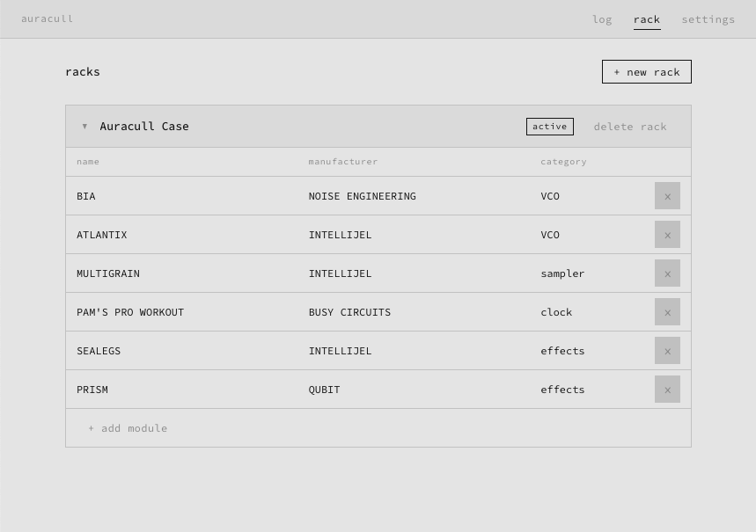This screenshot has width=756, height=532.
Task: Sort by the manufacturer column header
Action: 342,162
